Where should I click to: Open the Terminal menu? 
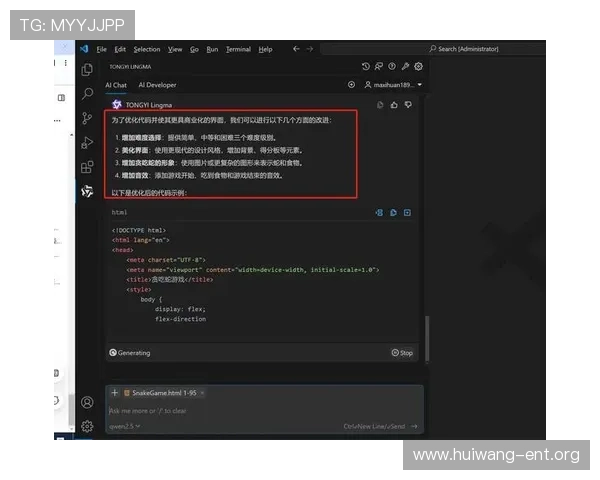click(238, 49)
